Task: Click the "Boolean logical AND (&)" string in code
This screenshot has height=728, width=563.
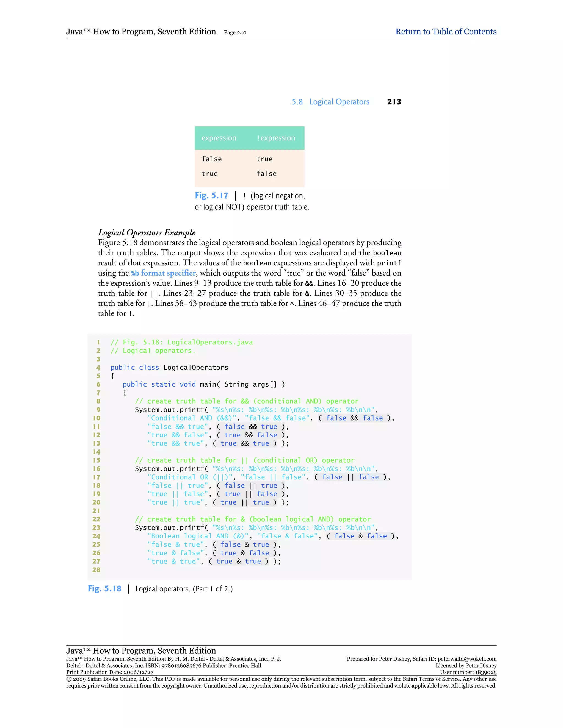Action: pyautogui.click(x=199, y=536)
